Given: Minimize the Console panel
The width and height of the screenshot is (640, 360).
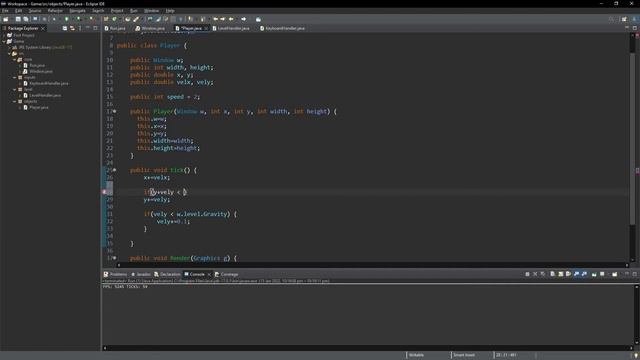Looking at the screenshot, I should (627, 274).
